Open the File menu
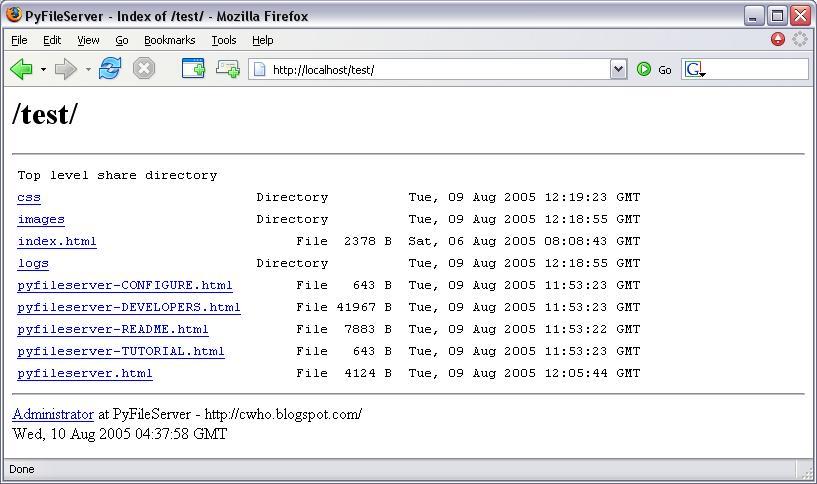The height and width of the screenshot is (484, 817). click(x=19, y=40)
